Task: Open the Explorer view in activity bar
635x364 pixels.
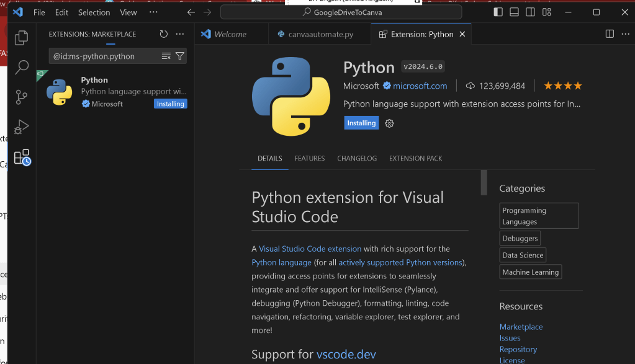Action: pyautogui.click(x=22, y=38)
